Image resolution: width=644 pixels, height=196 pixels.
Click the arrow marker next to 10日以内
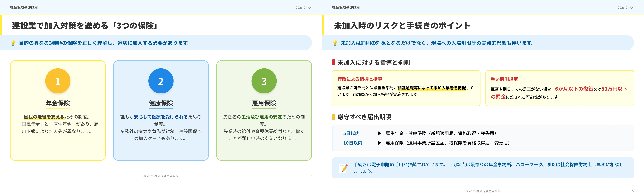tap(379, 143)
